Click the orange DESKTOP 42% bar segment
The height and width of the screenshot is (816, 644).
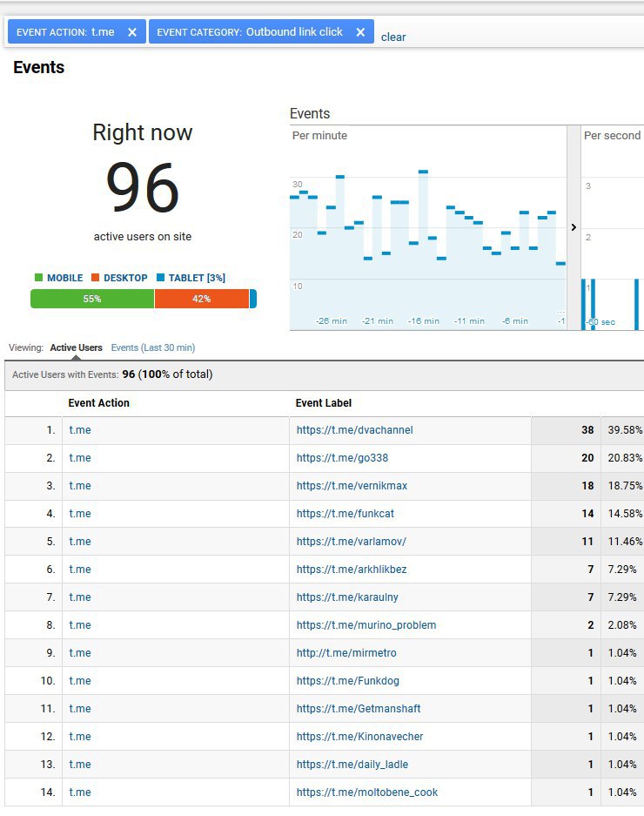201,299
